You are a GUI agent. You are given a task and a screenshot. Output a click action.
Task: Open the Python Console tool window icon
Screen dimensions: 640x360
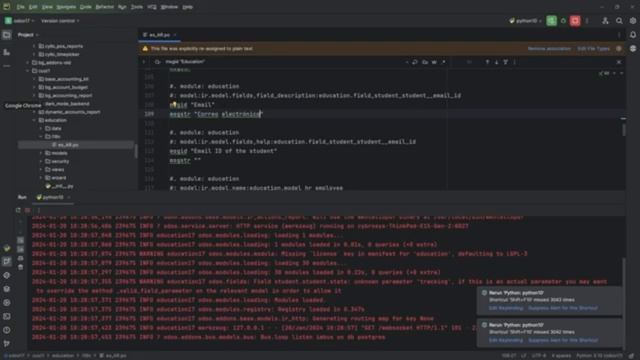tap(7, 248)
